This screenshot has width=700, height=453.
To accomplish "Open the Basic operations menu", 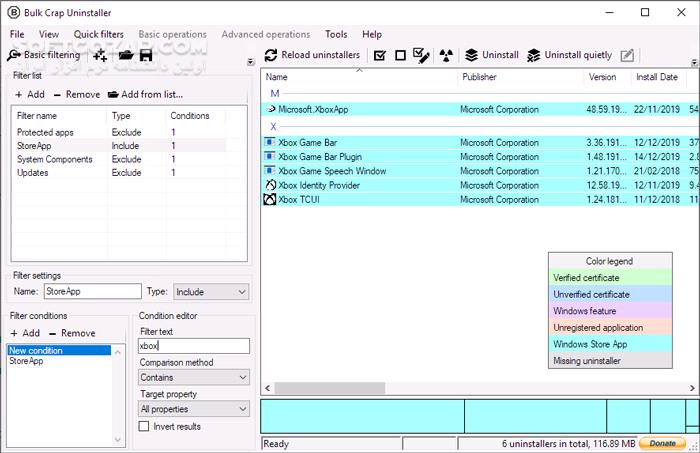I will click(172, 34).
